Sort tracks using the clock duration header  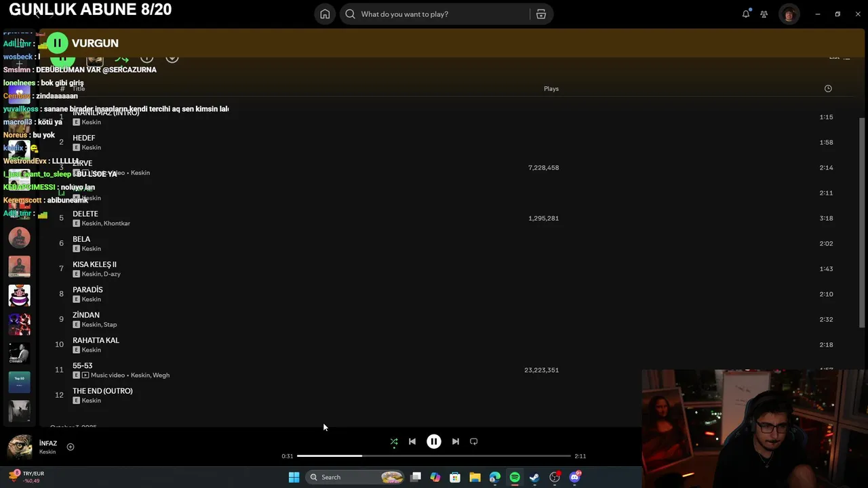pyautogui.click(x=828, y=89)
